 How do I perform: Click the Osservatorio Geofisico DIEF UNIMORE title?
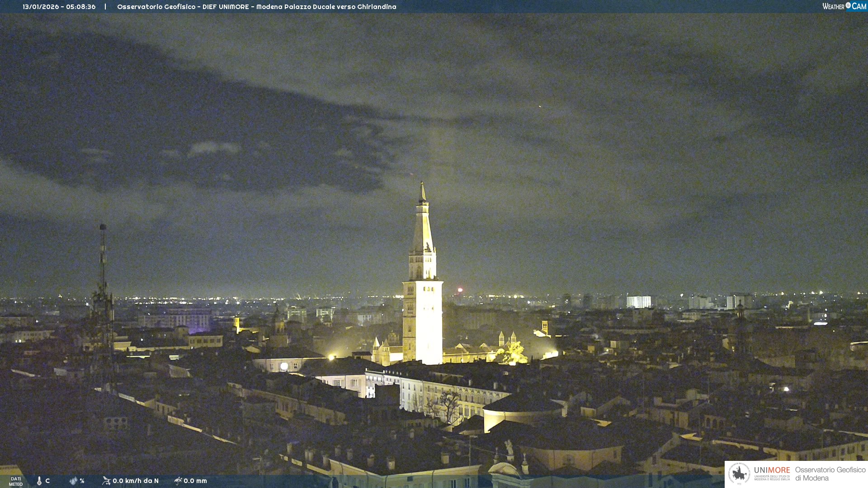[256, 7]
